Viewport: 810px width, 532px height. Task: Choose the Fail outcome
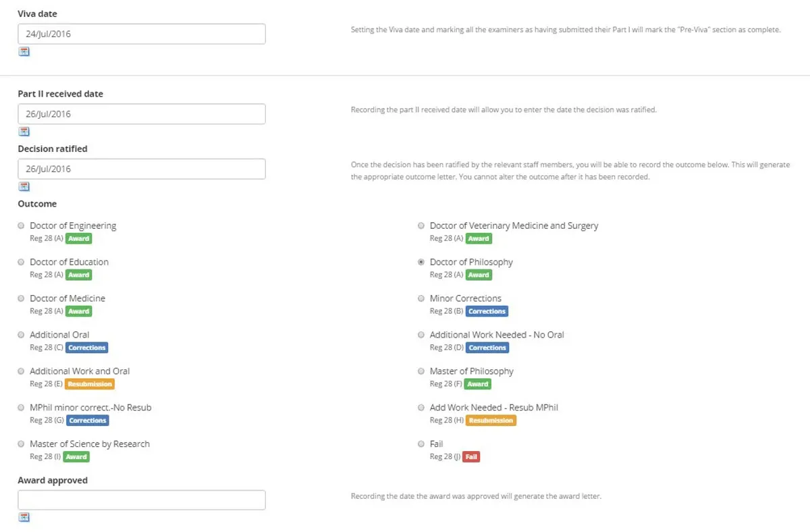click(421, 444)
